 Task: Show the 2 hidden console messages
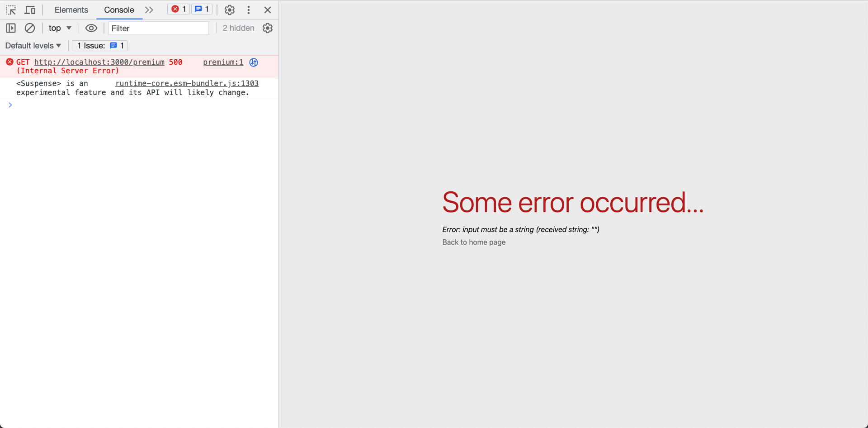238,28
